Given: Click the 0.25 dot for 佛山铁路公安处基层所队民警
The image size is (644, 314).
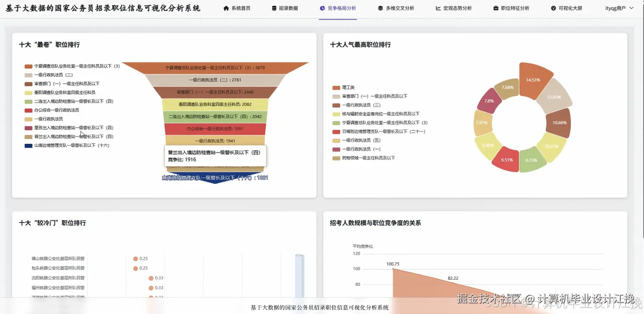Looking at the screenshot, I should pyautogui.click(x=135, y=259).
